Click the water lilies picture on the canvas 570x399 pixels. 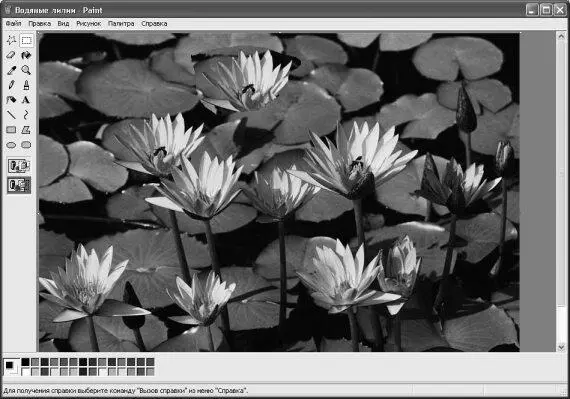pyautogui.click(x=279, y=192)
